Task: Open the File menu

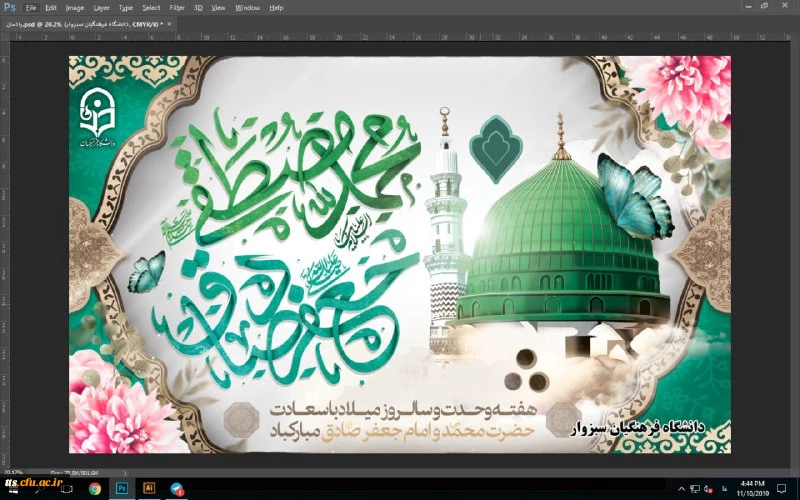Action: 31,7
